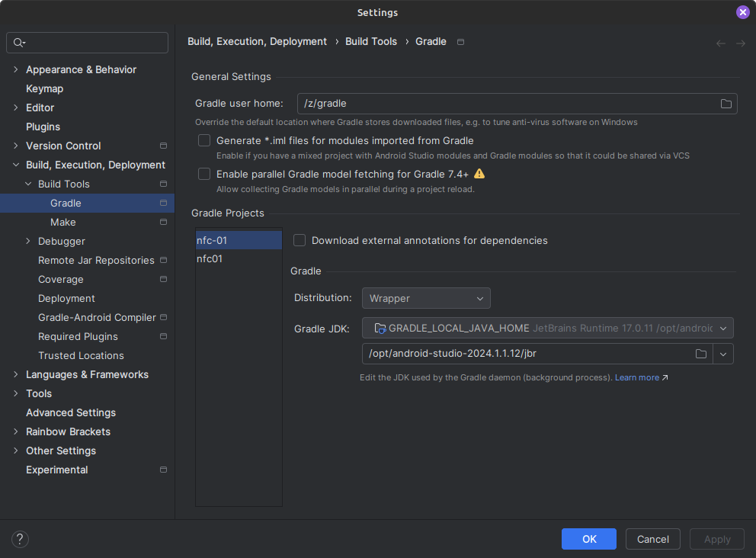Click the help question mark icon
756x558 pixels.
point(20,539)
